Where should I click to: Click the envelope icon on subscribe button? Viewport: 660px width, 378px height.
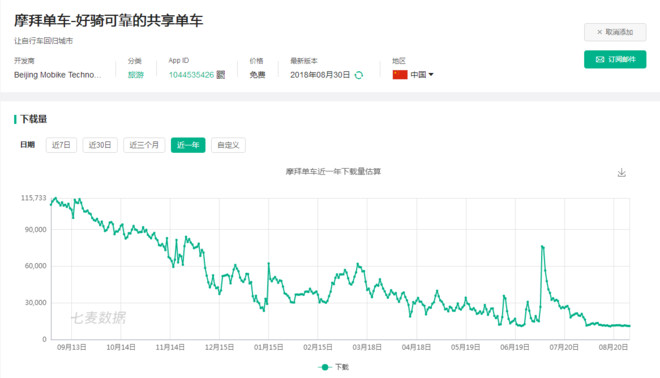point(600,59)
